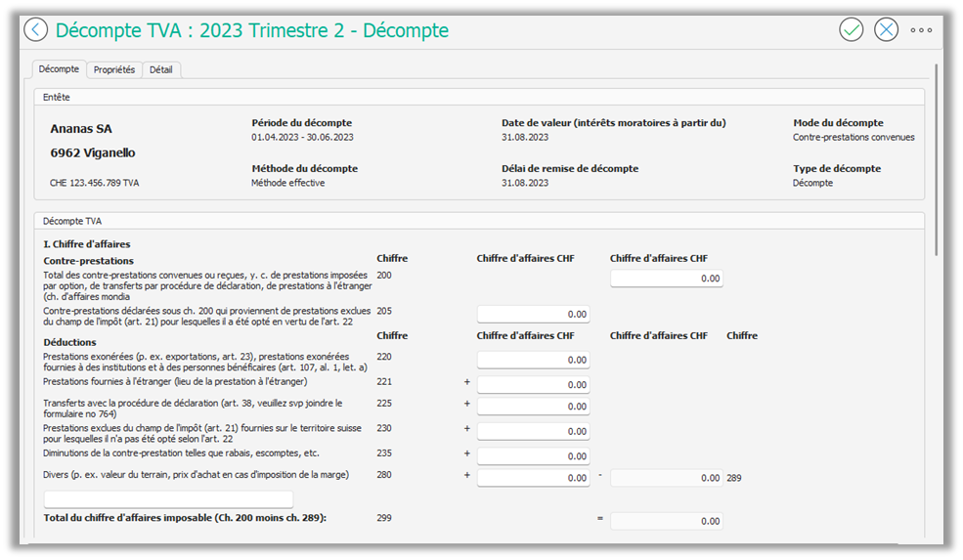Click the value under Type de décompte
Viewport: 963px width, 560px height.
(x=812, y=183)
